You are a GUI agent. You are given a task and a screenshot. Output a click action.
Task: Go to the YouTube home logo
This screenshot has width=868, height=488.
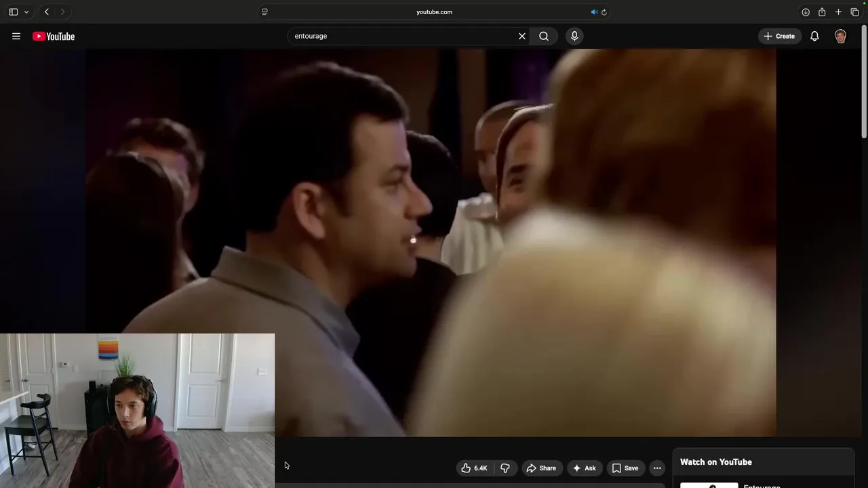(54, 36)
